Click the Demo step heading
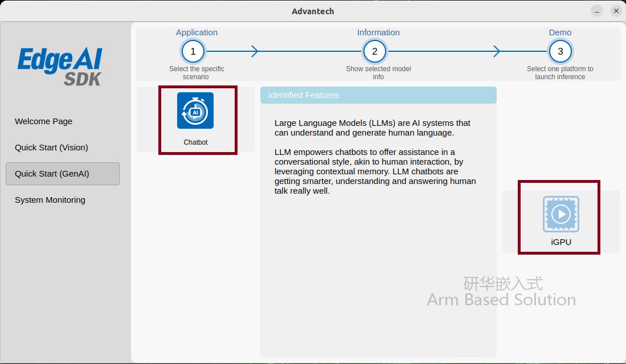 tap(560, 32)
